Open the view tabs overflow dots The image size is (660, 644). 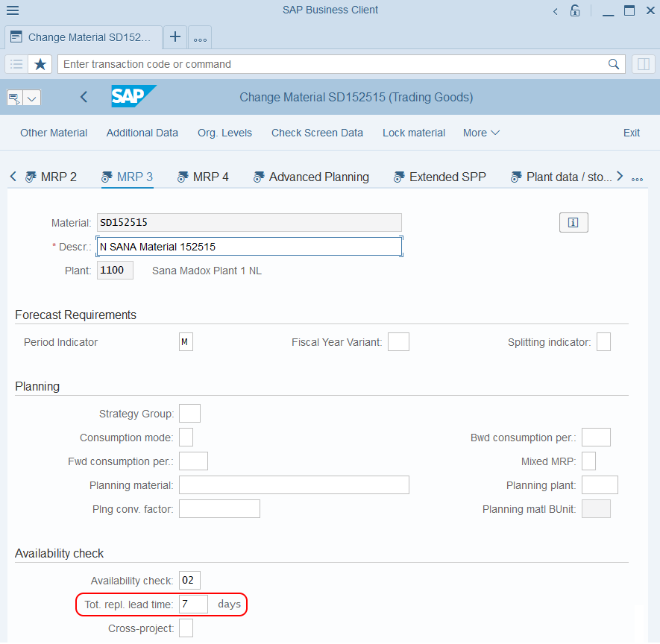(x=637, y=179)
